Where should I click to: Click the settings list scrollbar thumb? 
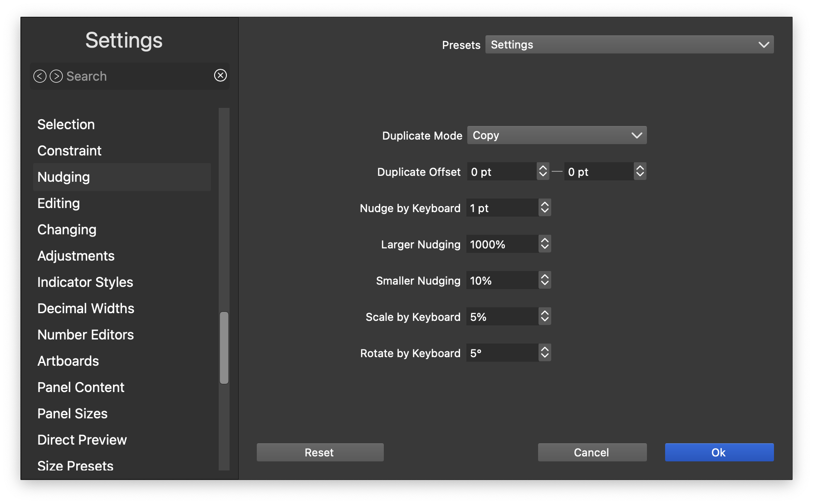point(224,348)
